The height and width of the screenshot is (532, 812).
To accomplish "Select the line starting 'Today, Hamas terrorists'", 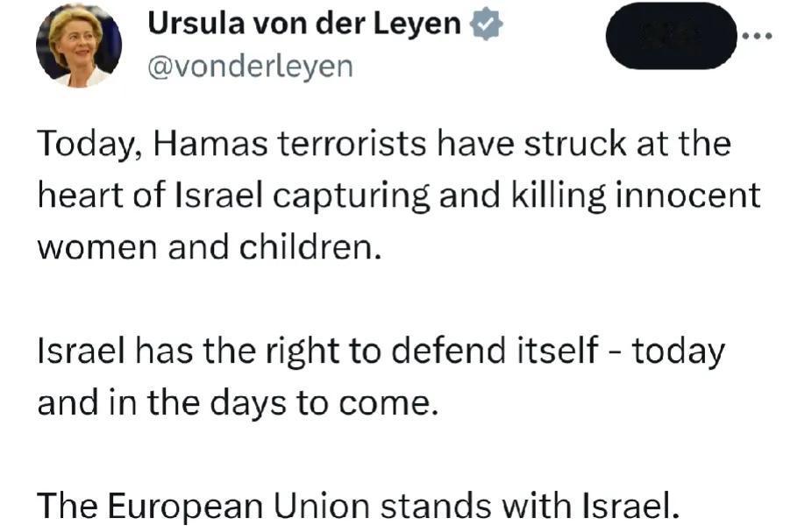I will point(384,145).
